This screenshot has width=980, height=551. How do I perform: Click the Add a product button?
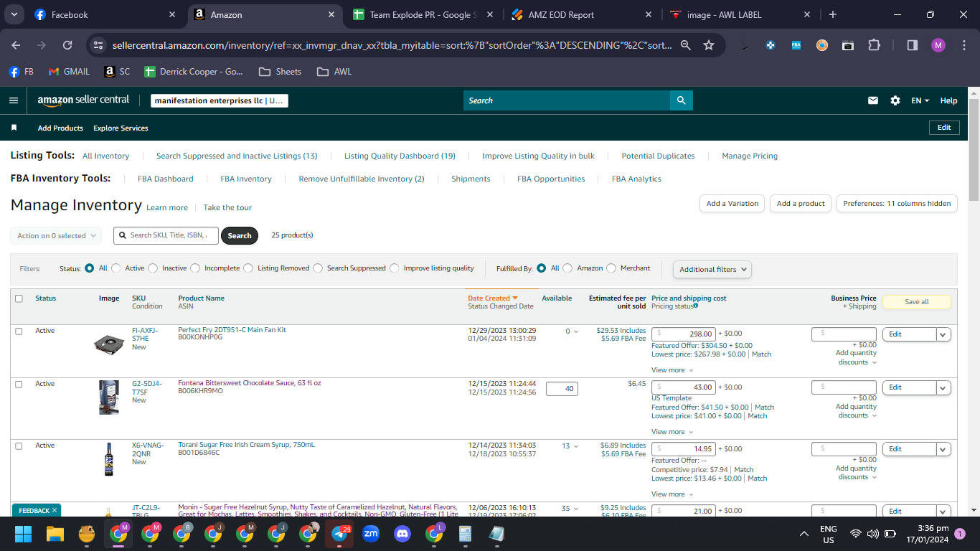[x=801, y=204]
